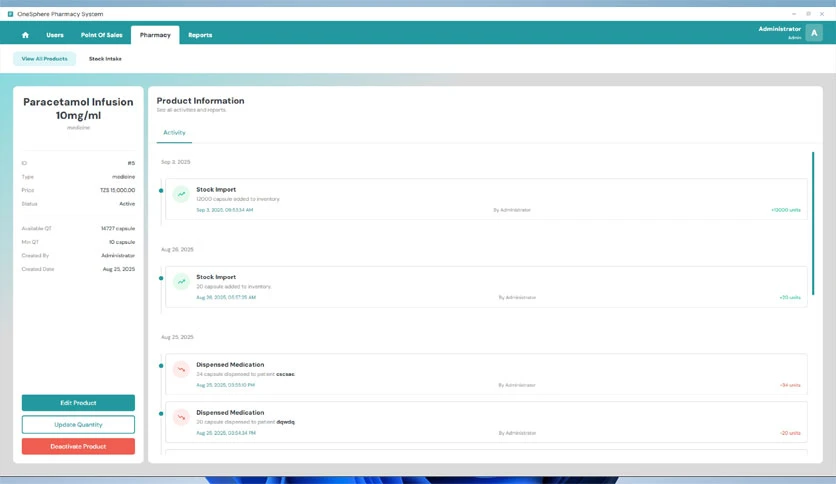Image resolution: width=836 pixels, height=484 pixels.
Task: Click the Aug 25, 2025 date header
Action: [x=177, y=337]
